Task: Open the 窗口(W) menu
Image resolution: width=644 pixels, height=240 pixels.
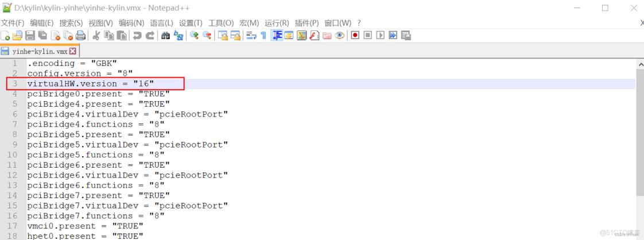Action: tap(338, 23)
